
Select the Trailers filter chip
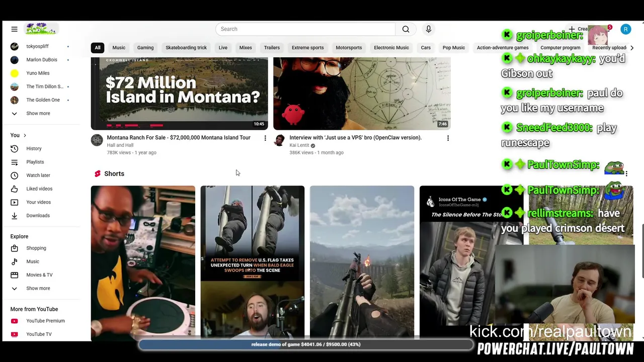(272, 48)
